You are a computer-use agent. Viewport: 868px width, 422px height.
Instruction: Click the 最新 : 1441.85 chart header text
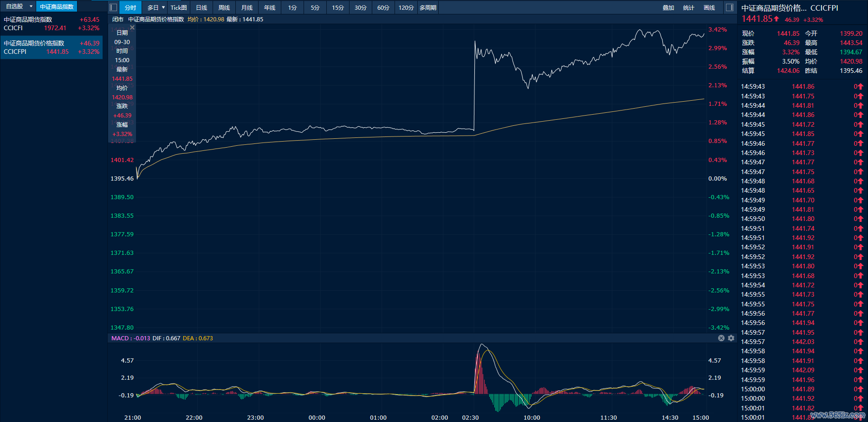tap(245, 19)
